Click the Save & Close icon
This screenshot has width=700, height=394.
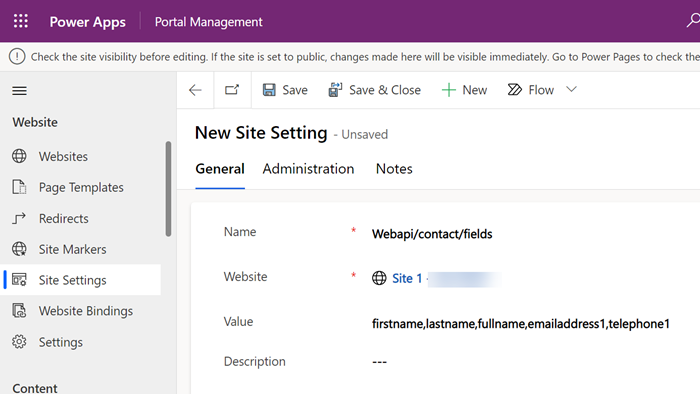point(335,90)
